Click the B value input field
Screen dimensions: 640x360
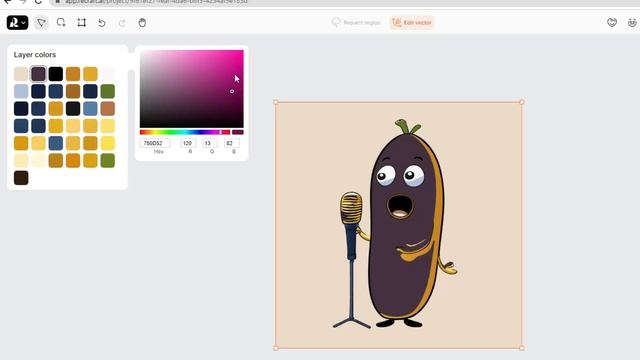232,143
